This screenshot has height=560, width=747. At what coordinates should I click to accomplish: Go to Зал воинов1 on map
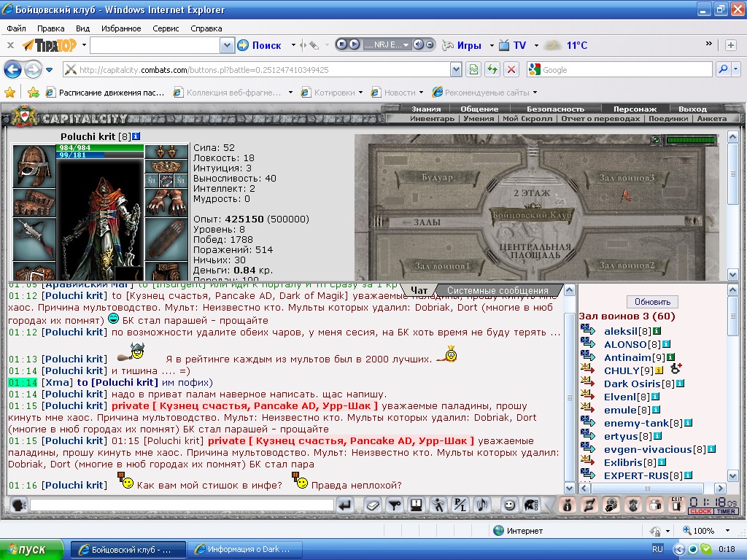[441, 266]
